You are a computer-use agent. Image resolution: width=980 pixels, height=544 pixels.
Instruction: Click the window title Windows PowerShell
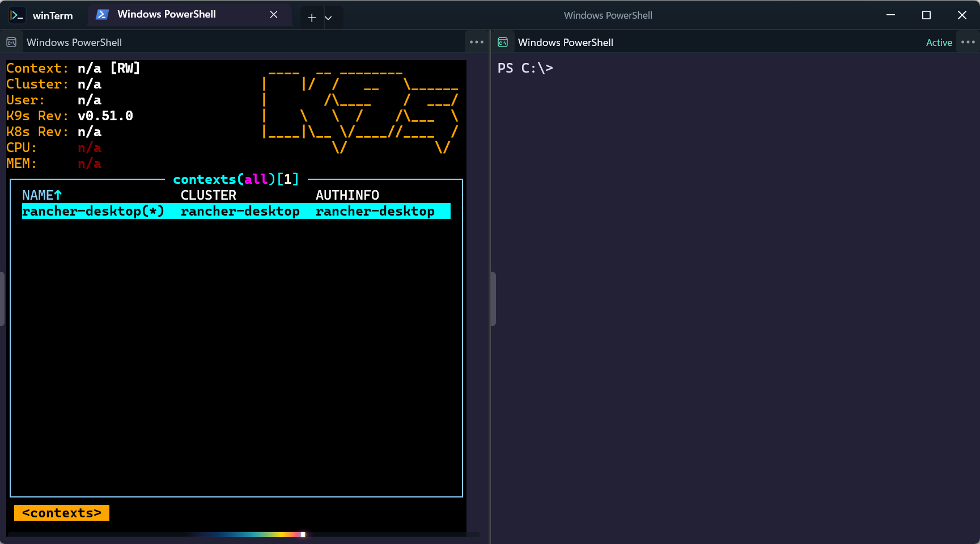[608, 15]
